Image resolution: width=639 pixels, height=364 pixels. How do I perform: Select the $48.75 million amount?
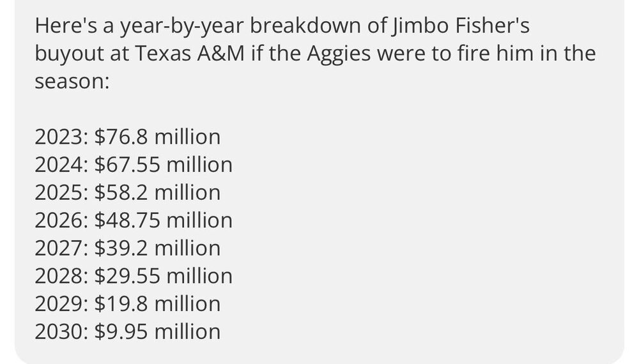[x=163, y=220]
